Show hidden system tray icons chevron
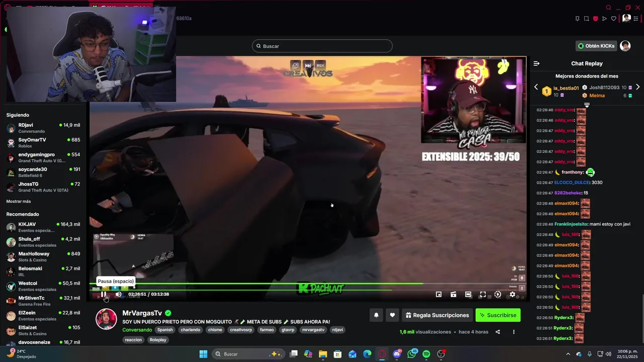The width and height of the screenshot is (644, 362). click(568, 354)
